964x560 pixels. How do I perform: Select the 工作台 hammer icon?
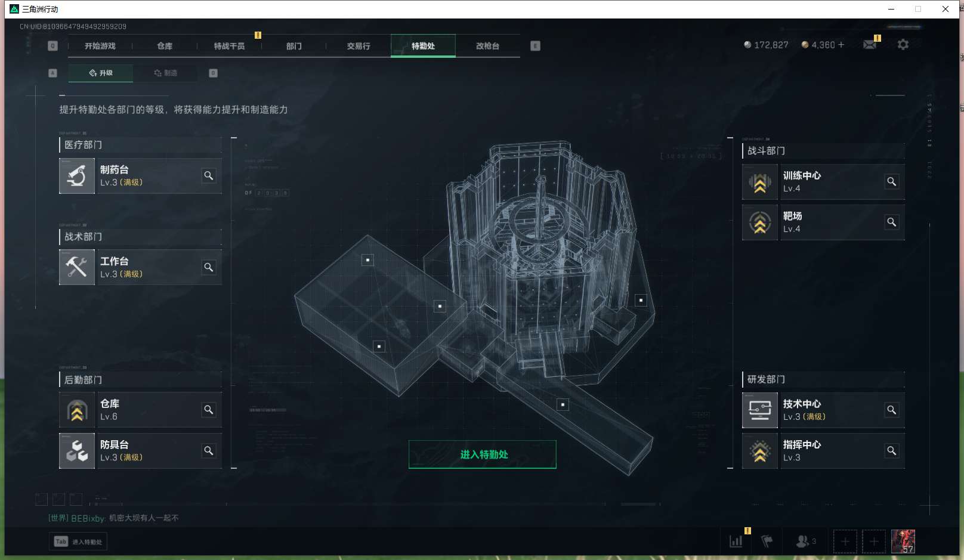[x=77, y=267]
